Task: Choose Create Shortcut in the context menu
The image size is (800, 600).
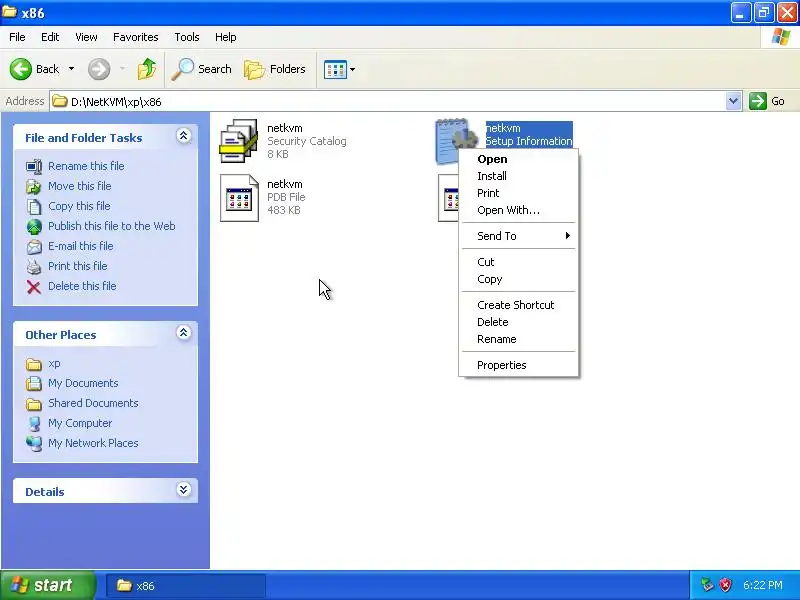Action: (x=518, y=305)
